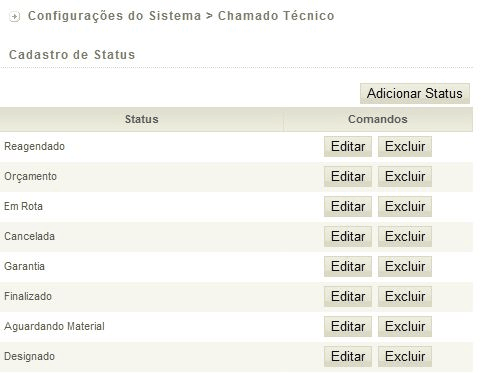Open Editar for Em Rota

[x=348, y=206]
